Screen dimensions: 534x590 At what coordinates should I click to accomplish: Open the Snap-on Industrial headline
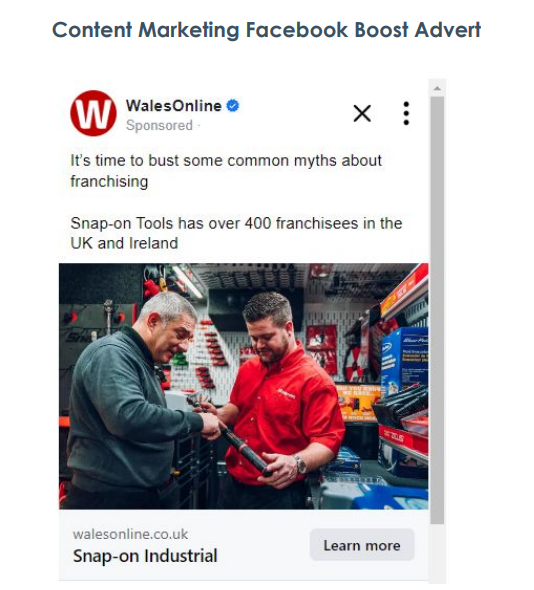point(145,556)
